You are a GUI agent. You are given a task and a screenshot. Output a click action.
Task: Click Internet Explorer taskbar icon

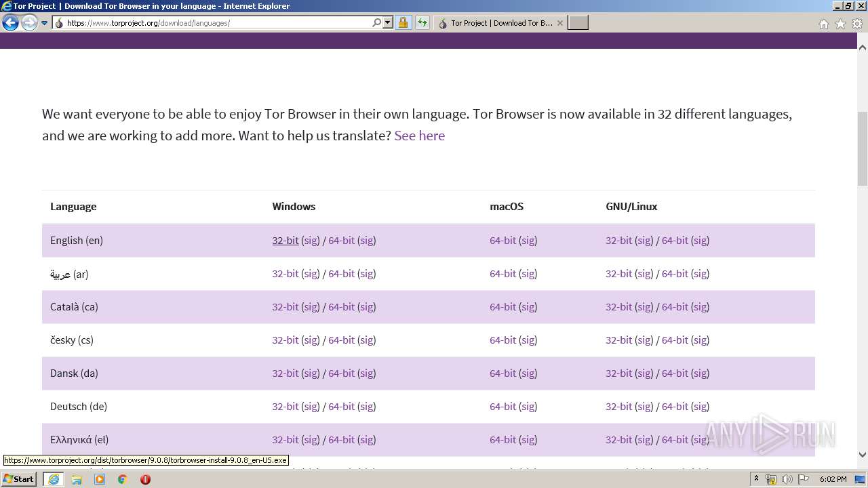pyautogui.click(x=53, y=479)
